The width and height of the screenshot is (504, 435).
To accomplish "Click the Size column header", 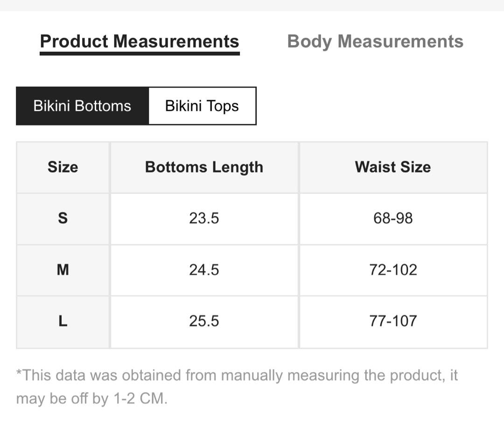I will pyautogui.click(x=63, y=167).
